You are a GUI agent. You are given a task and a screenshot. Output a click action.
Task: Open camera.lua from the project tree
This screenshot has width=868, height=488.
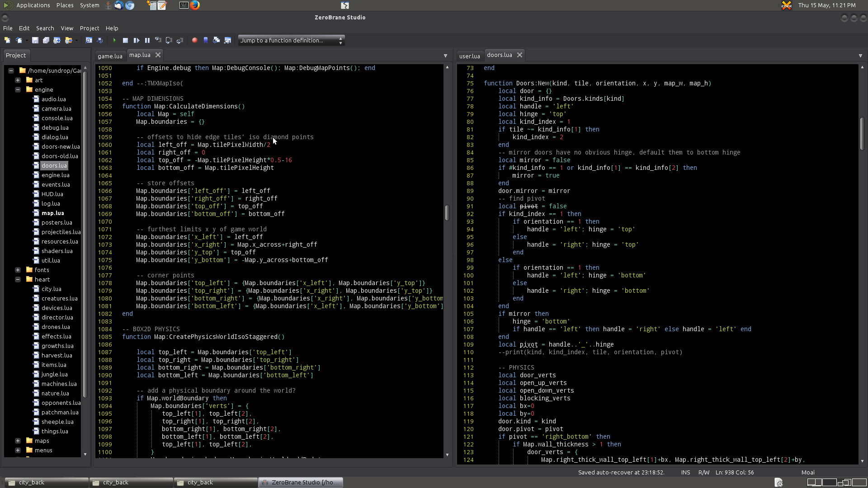pos(56,109)
